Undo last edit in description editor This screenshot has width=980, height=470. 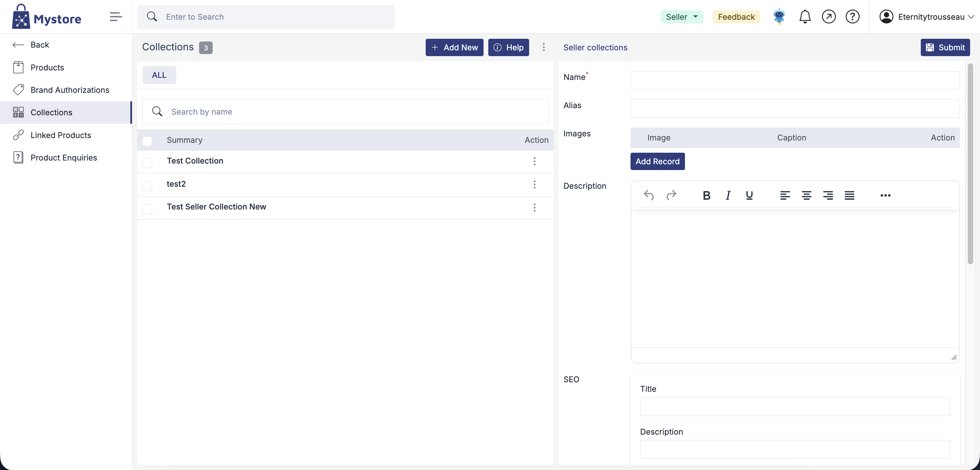click(x=649, y=196)
